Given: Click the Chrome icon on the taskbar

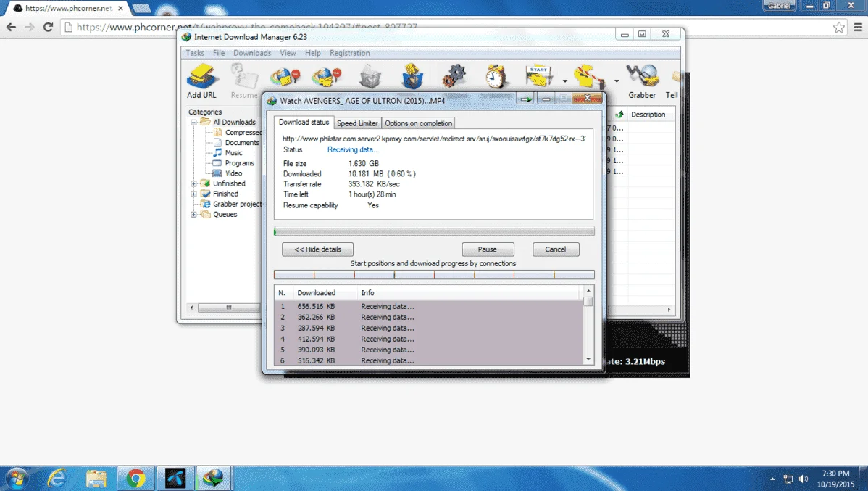Looking at the screenshot, I should (135, 478).
